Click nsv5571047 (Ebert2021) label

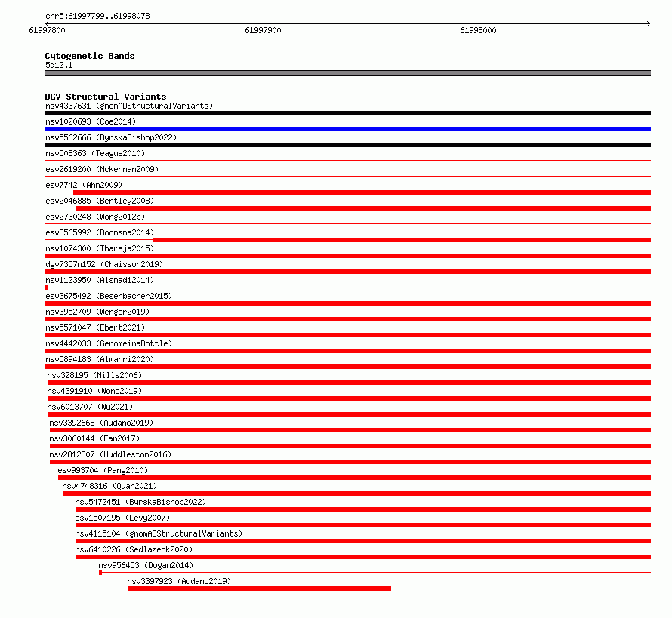click(x=95, y=327)
